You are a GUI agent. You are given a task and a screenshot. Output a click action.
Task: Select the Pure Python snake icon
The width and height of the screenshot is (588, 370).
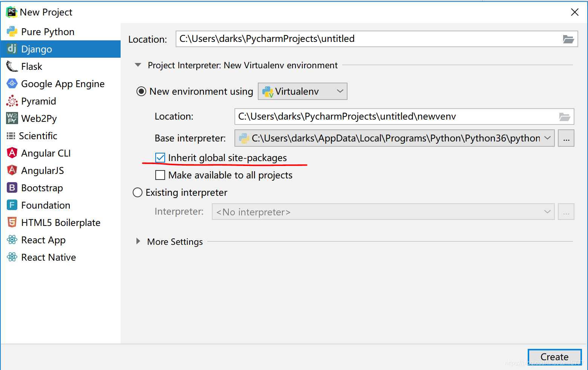12,32
